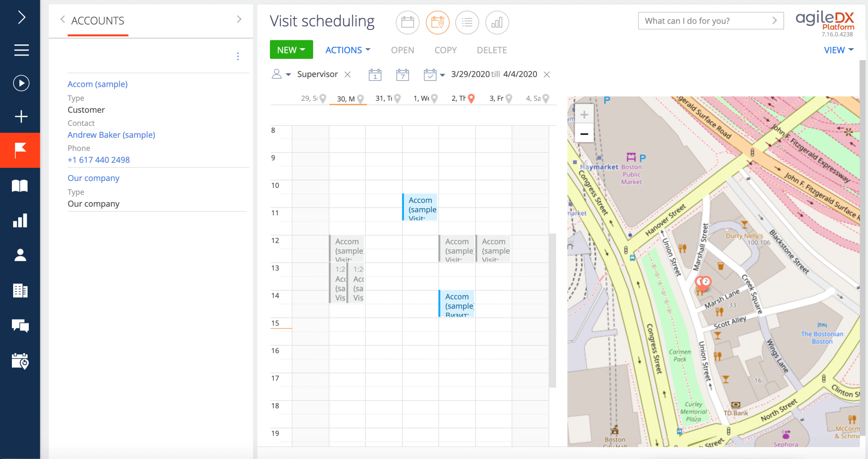Open the list view icon
868x459 pixels.
click(x=467, y=22)
